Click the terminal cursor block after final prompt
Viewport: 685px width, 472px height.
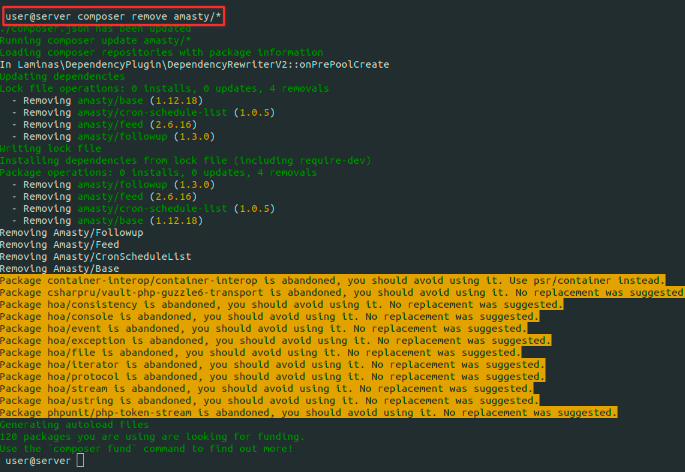[80, 461]
